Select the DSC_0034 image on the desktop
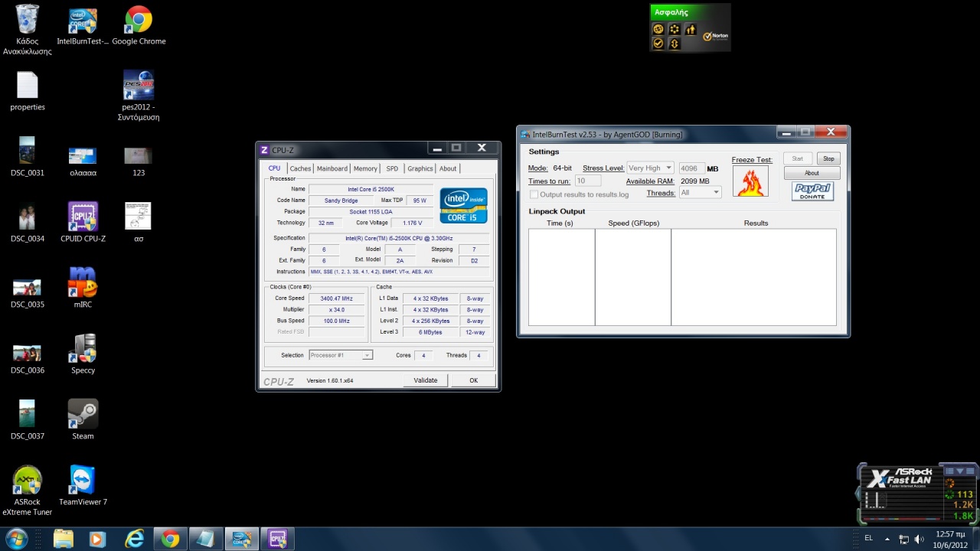Viewport: 980px width, 551px height. [x=28, y=223]
